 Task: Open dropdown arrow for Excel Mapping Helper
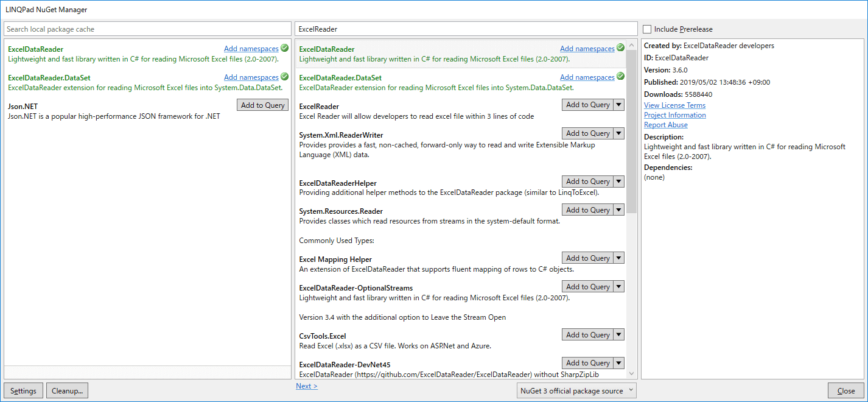click(x=619, y=258)
